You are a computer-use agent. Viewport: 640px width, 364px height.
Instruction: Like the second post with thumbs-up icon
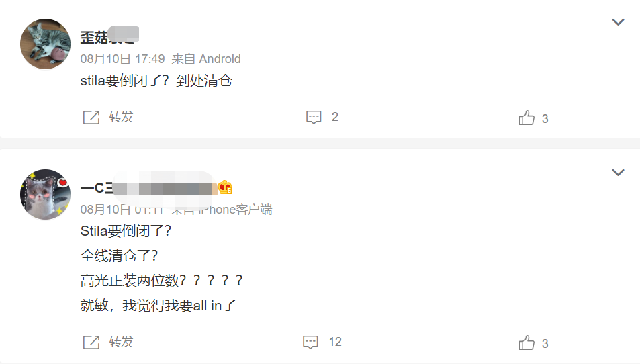point(527,343)
